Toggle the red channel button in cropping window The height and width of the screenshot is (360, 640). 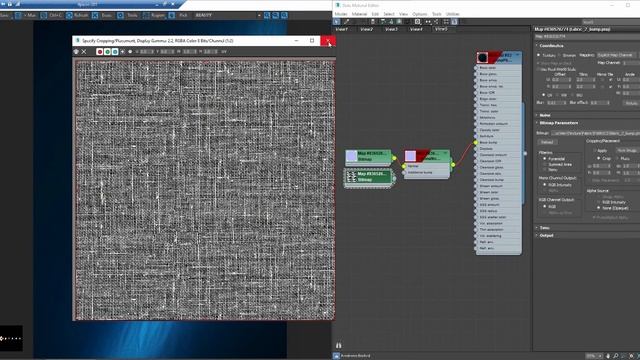[x=100, y=51]
